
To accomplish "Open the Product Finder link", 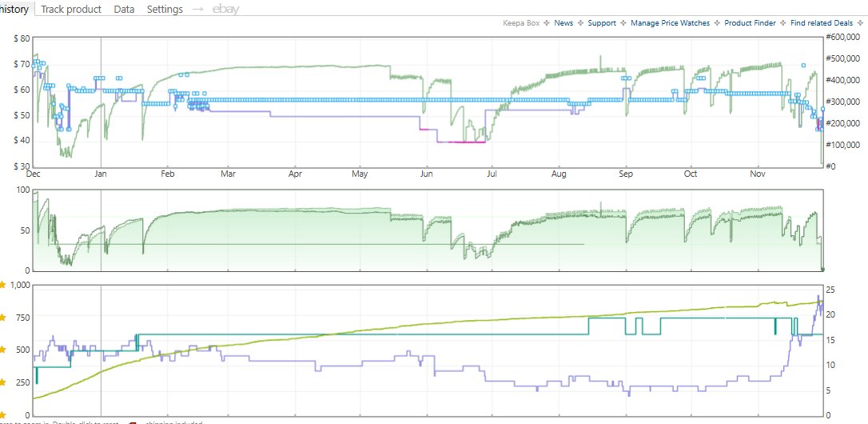I will [x=750, y=23].
